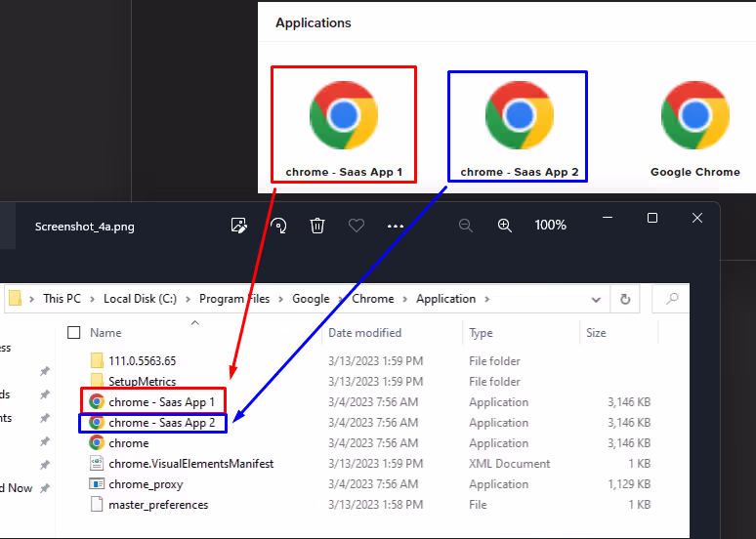
Task: Toggle the select-all checkbox beside Name
Action: pyautogui.click(x=74, y=333)
